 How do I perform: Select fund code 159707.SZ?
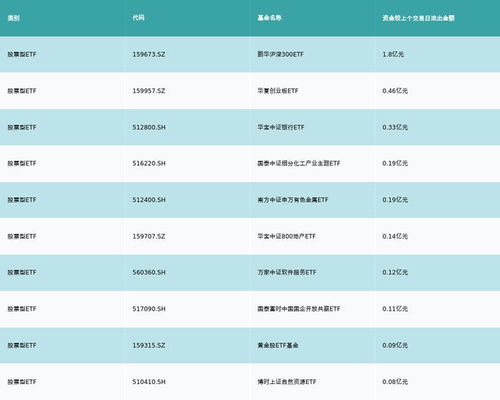coord(149,236)
